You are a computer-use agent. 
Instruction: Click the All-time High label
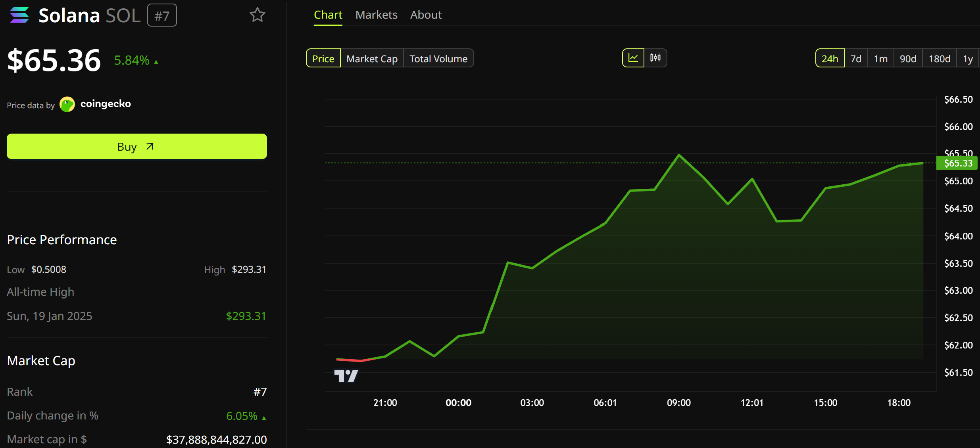[x=40, y=292]
